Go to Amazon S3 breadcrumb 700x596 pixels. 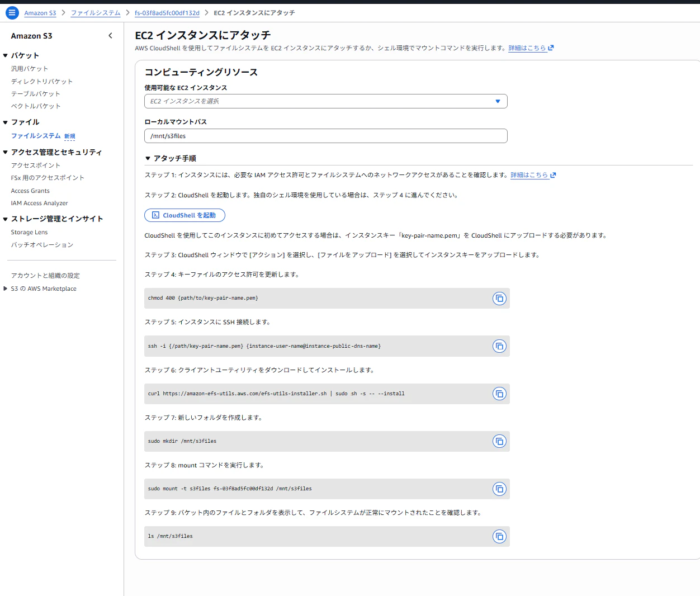click(x=40, y=13)
